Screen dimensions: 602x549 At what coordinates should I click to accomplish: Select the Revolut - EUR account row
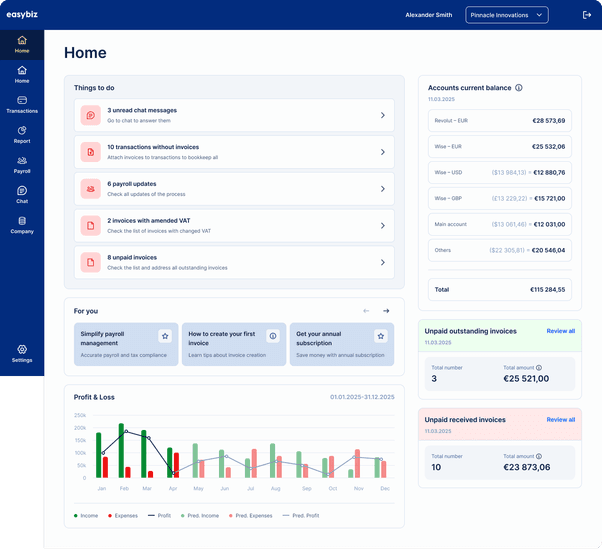499,121
